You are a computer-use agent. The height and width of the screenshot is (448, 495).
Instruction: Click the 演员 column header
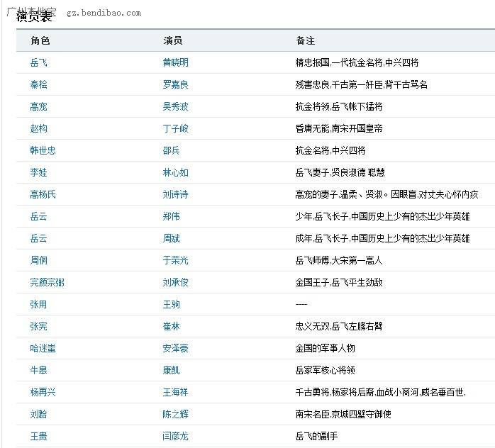[x=172, y=40]
